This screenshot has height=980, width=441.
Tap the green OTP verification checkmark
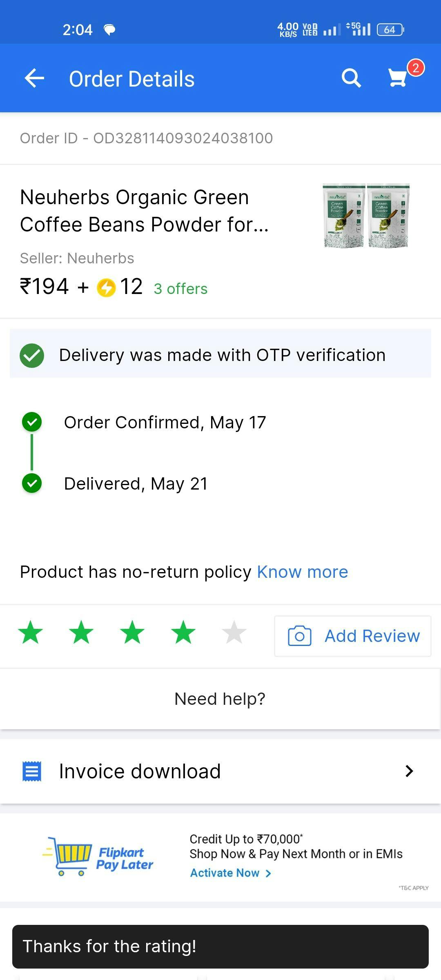pos(32,355)
